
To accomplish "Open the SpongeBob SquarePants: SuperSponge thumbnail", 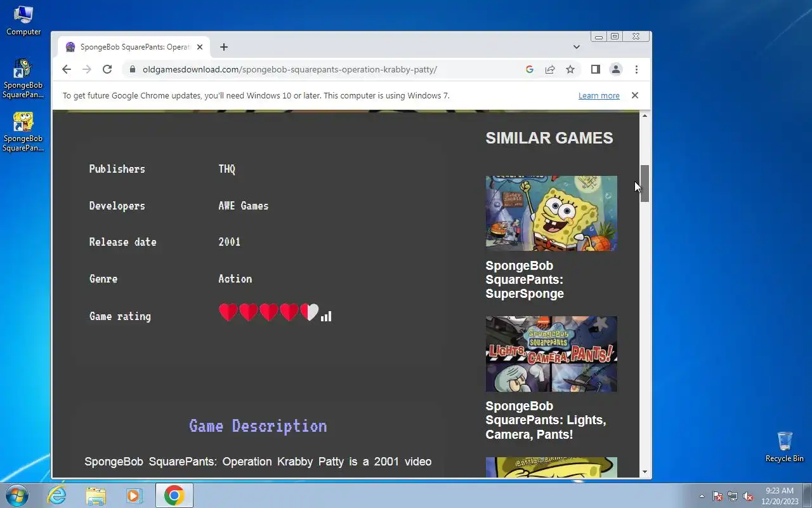I will pyautogui.click(x=551, y=213).
